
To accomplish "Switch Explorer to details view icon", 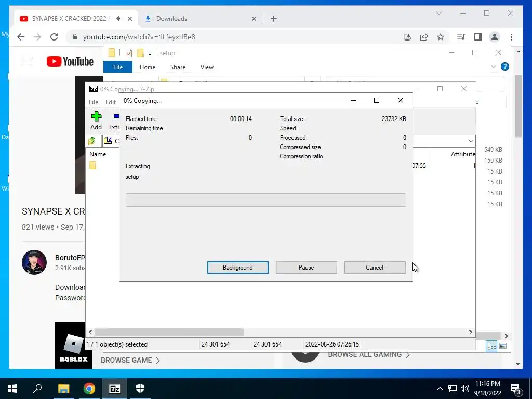I will point(491,346).
